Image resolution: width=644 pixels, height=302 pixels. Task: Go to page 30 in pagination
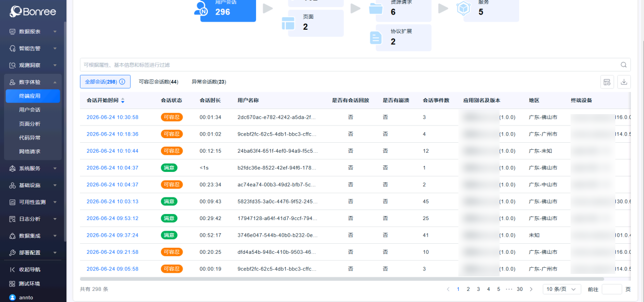click(520, 289)
